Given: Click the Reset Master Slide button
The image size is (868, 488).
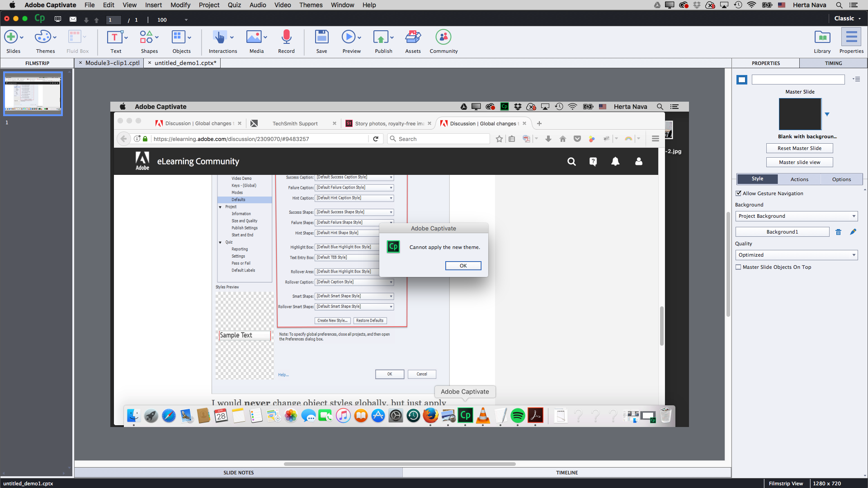Looking at the screenshot, I should click(x=799, y=148).
